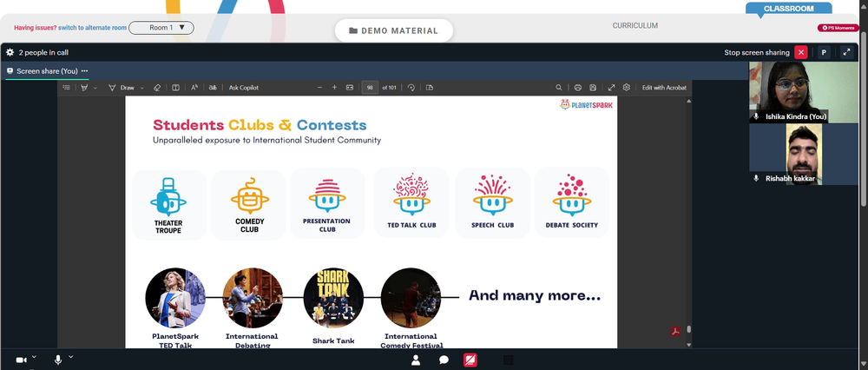This screenshot has width=868, height=370.
Task: Search in the PDF using magnifier icon
Action: tap(559, 88)
